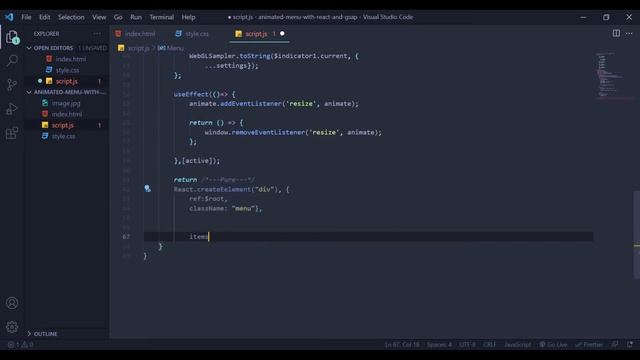Open the Accounts menu icon
This screenshot has height=360, width=640.
(12, 303)
